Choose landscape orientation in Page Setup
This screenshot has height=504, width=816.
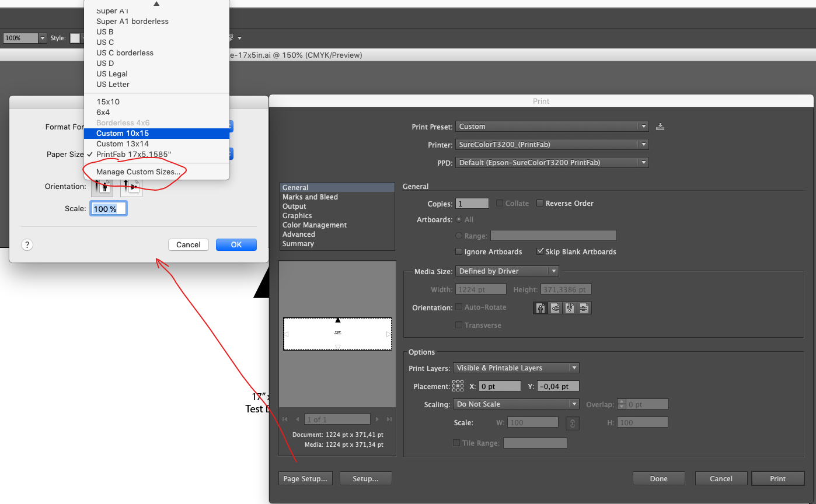pos(131,187)
